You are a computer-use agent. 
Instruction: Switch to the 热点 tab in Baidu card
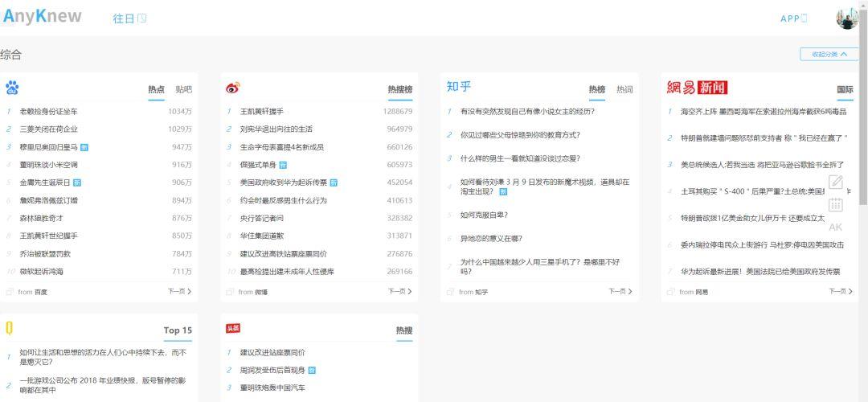(156, 90)
